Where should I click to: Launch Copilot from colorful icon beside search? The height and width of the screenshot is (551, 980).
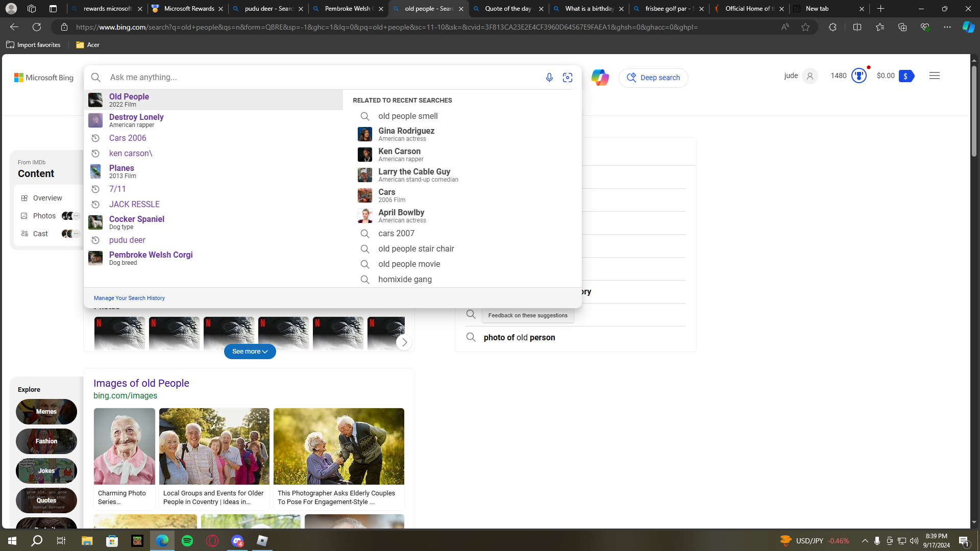600,78
